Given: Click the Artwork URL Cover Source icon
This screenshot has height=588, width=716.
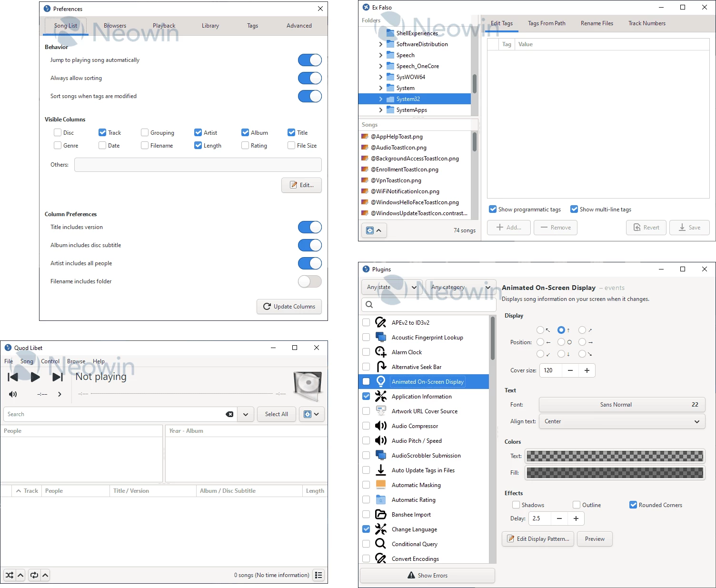Looking at the screenshot, I should [x=380, y=411].
